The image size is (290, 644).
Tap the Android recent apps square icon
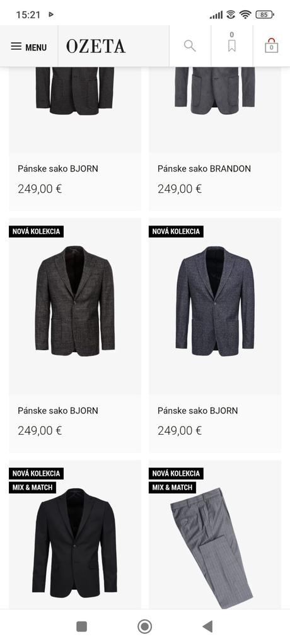tap(82, 626)
